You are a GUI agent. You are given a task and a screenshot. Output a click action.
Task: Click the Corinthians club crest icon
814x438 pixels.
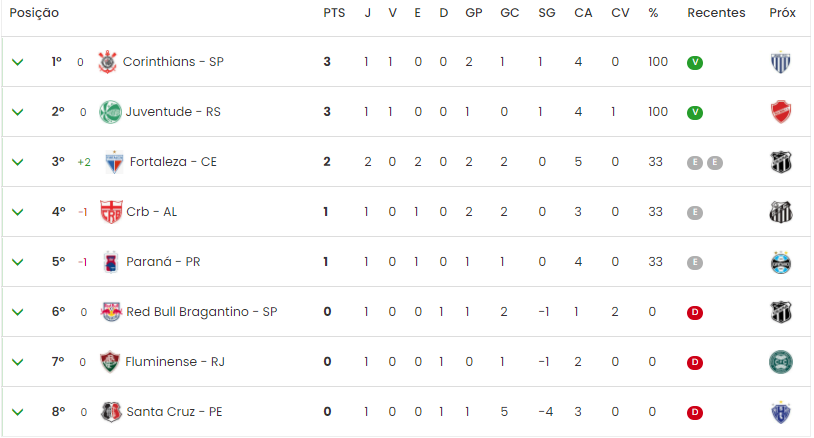107,62
